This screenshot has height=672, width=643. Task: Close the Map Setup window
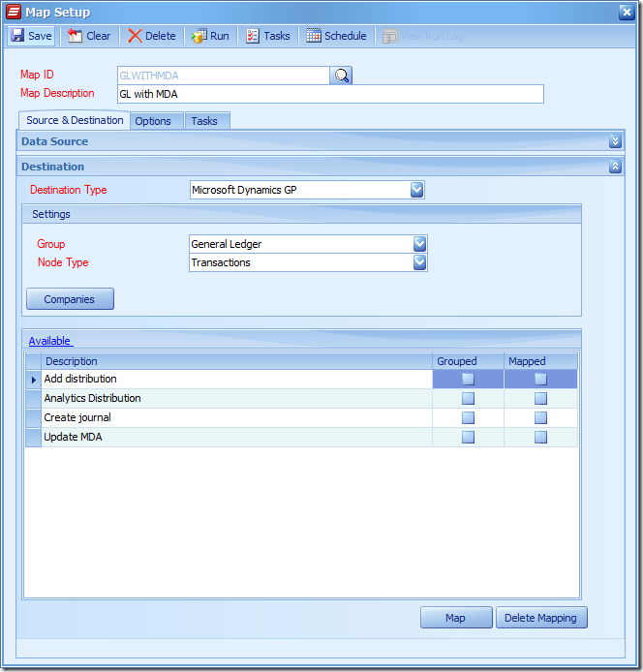(x=627, y=12)
